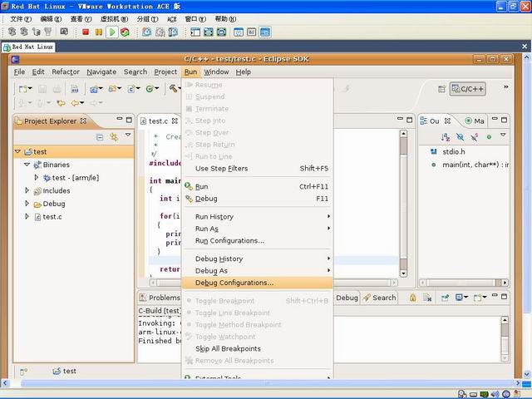The image size is (532, 399).
Task: Expand the test.c tree node
Action: (27, 216)
